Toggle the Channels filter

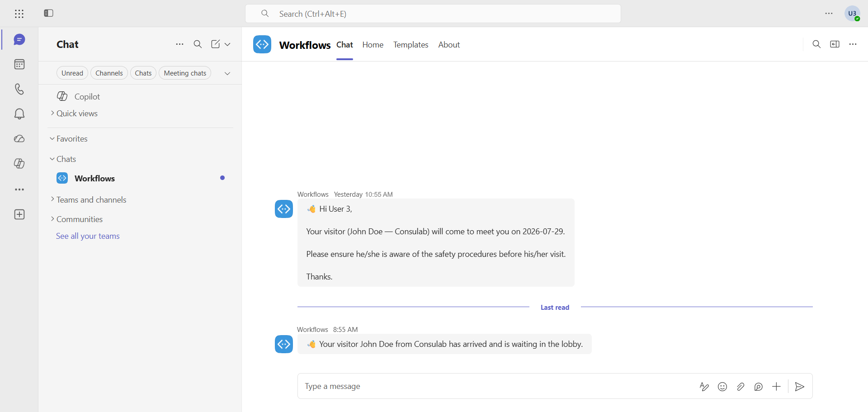point(109,73)
